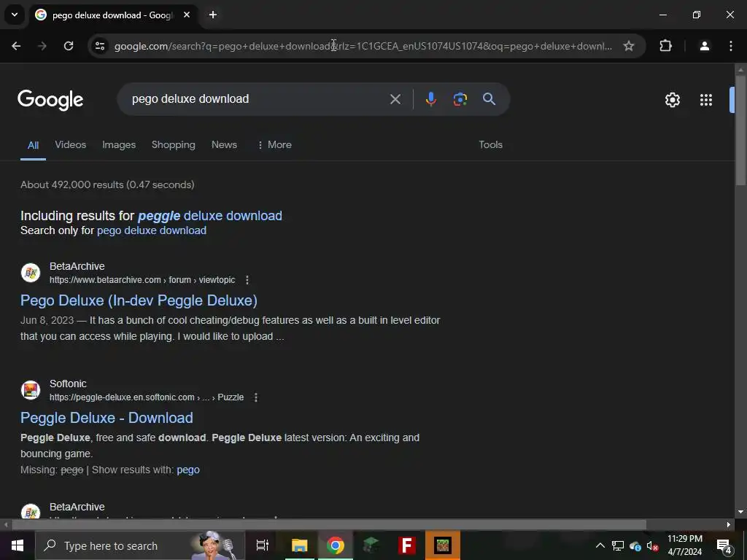Submit search with magnifying glass icon
The height and width of the screenshot is (560, 747).
[x=489, y=99]
